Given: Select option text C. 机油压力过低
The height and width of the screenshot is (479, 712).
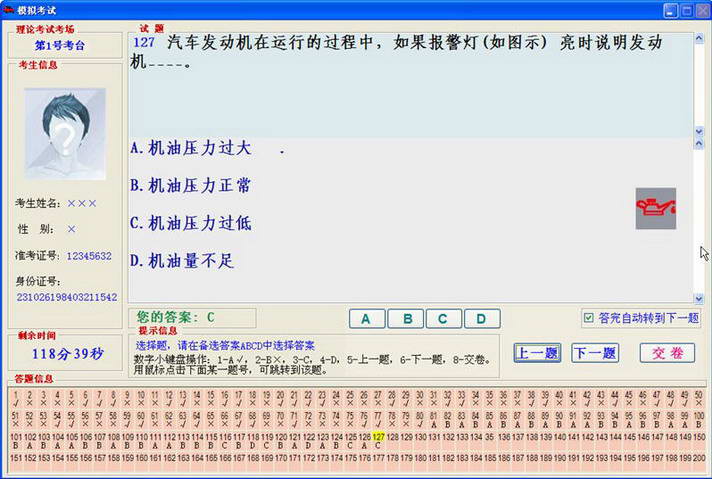Looking at the screenshot, I should [190, 223].
